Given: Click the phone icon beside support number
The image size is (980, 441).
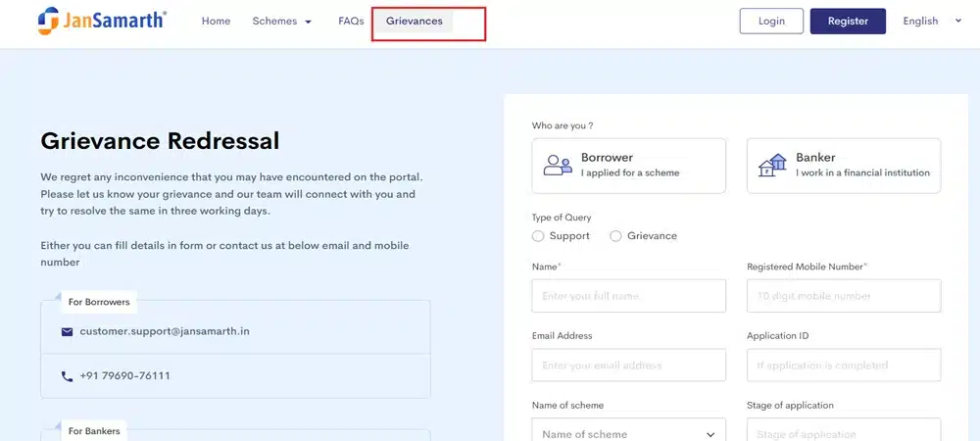Looking at the screenshot, I should click(68, 376).
